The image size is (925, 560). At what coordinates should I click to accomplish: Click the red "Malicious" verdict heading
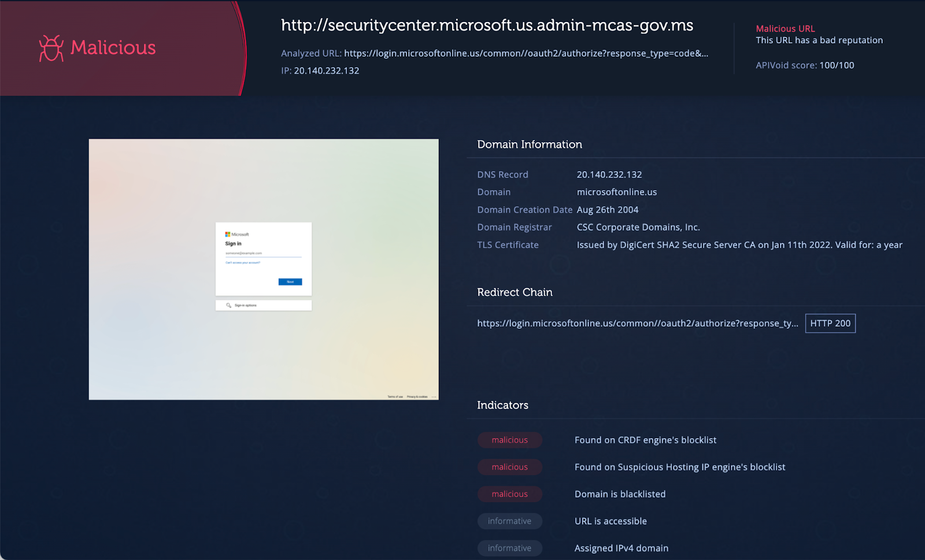[x=113, y=47]
